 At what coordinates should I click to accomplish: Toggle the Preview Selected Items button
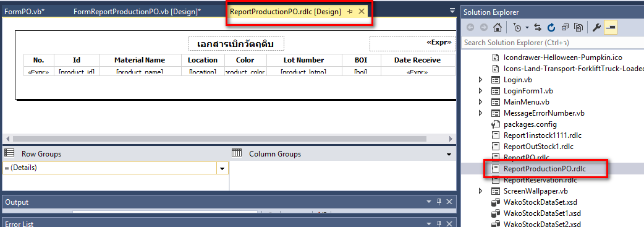(x=611, y=28)
